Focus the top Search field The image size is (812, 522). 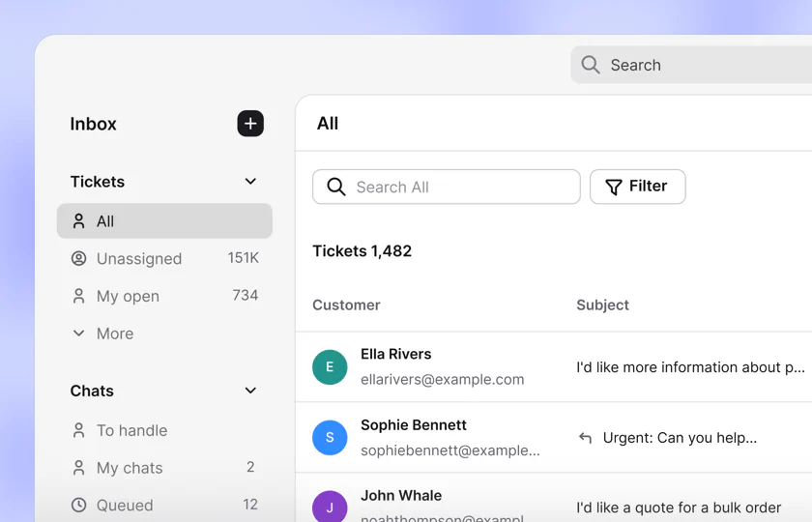point(691,65)
